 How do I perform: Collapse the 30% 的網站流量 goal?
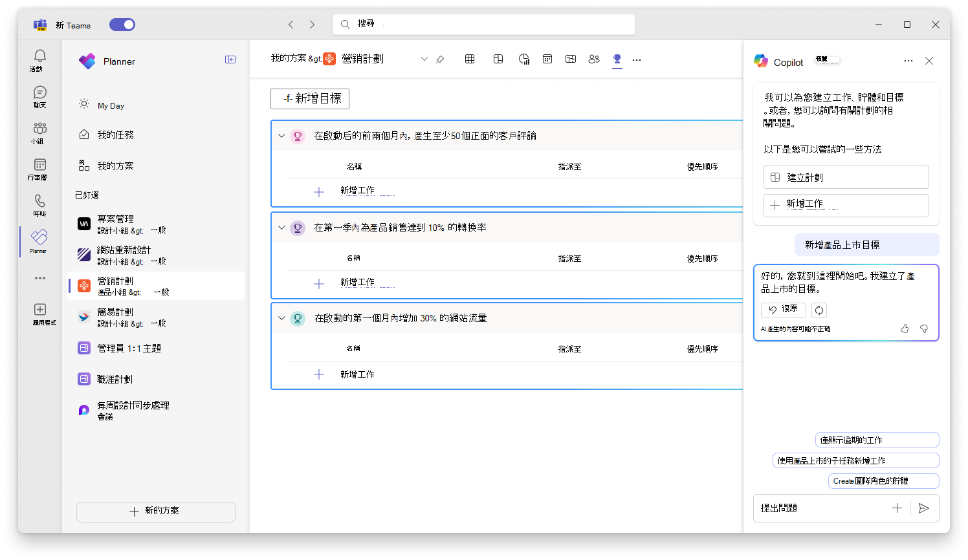(281, 318)
